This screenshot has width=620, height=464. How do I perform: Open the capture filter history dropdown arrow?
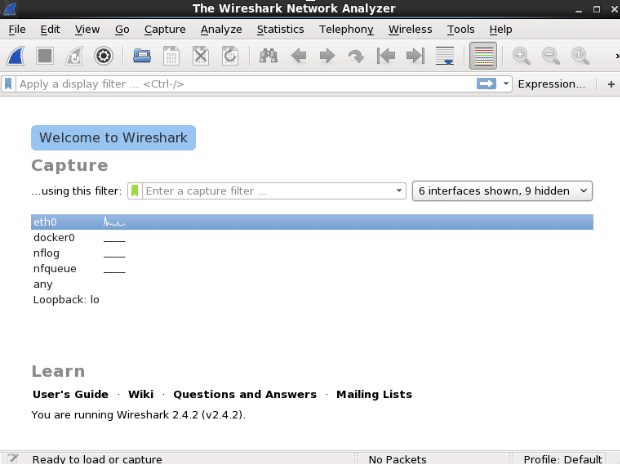399,191
